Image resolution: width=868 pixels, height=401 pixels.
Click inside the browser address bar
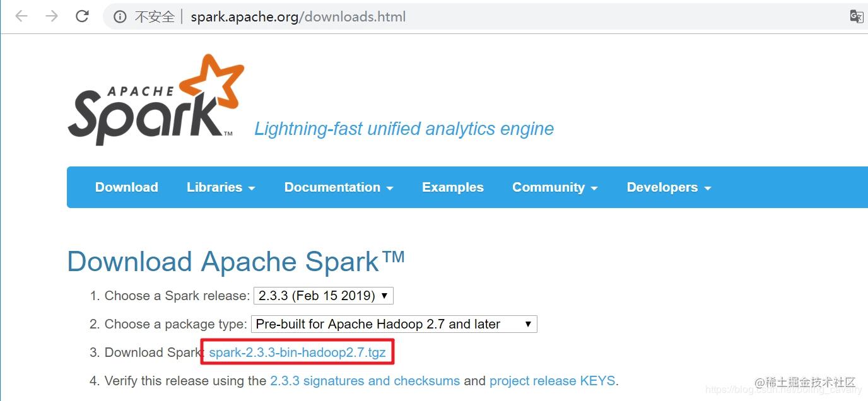[x=378, y=16]
